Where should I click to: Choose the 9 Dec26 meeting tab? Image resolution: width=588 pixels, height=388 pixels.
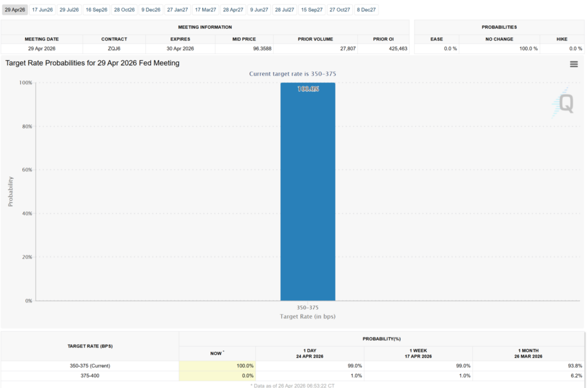150,10
